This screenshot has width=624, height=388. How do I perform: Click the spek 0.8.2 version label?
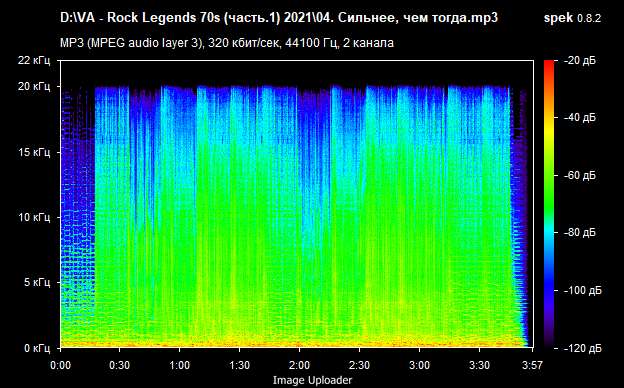tap(572, 18)
